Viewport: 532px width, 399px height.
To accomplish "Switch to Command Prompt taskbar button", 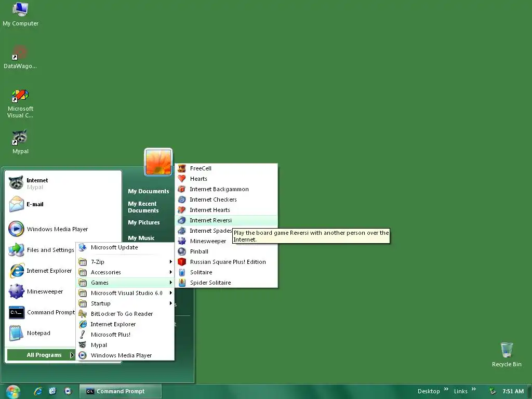I will 121,391.
